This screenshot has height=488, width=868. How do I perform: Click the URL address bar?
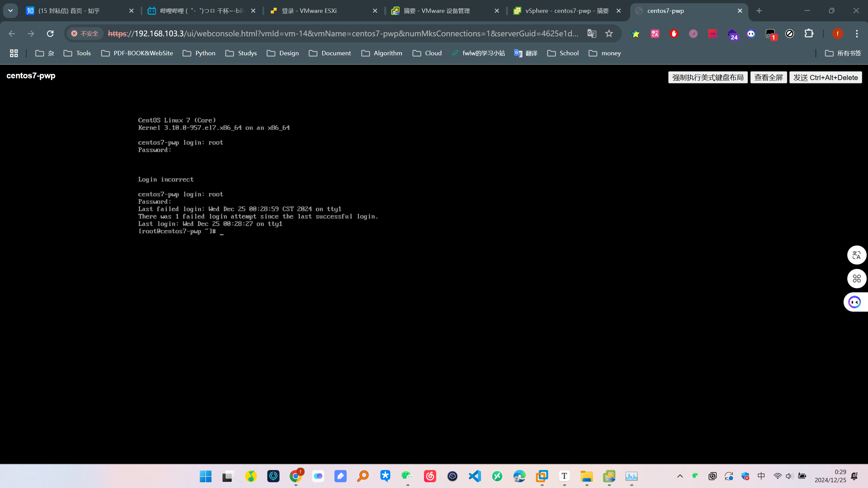pos(343,34)
